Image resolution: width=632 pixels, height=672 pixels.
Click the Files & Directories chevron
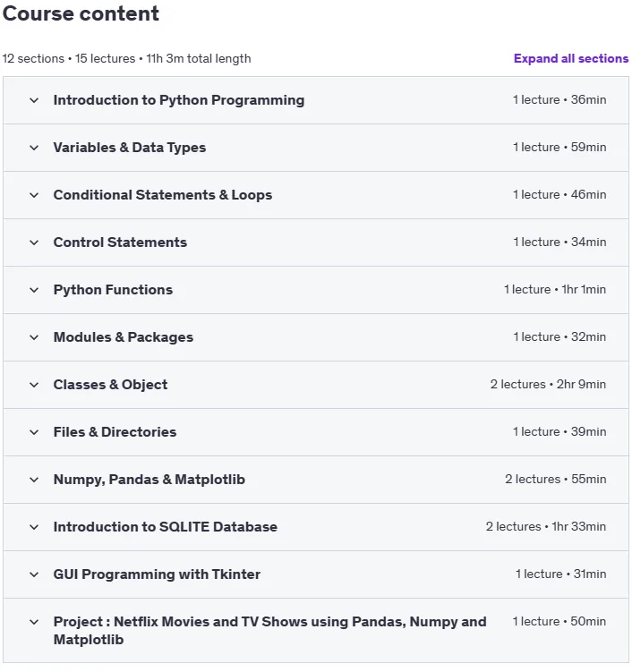click(x=34, y=432)
